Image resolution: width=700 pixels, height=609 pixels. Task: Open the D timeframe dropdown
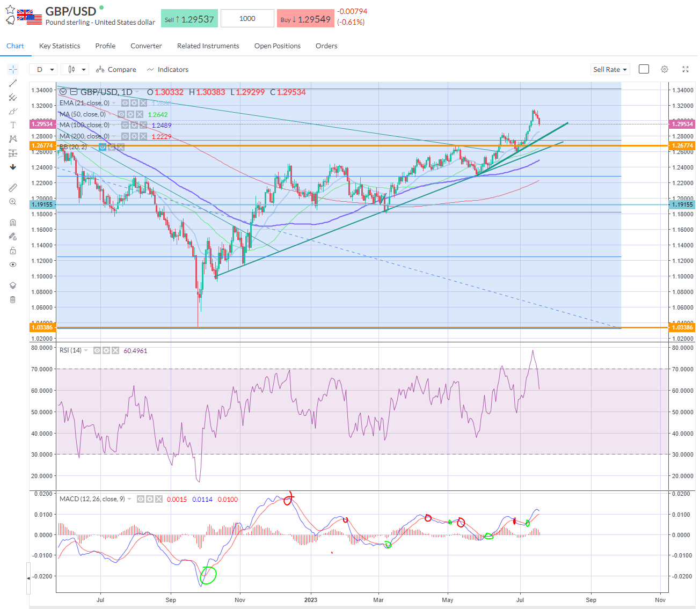[44, 69]
